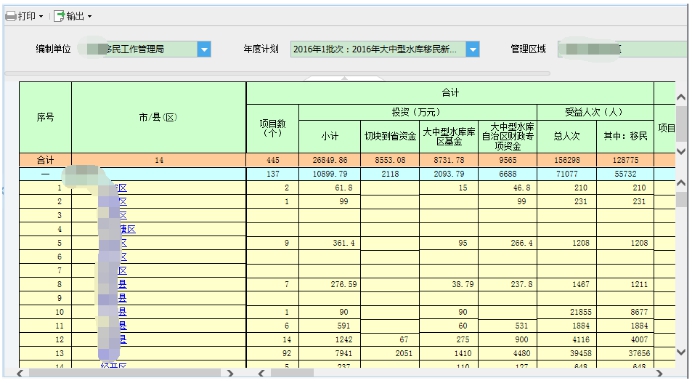Open the county link in row 8

coord(122,284)
